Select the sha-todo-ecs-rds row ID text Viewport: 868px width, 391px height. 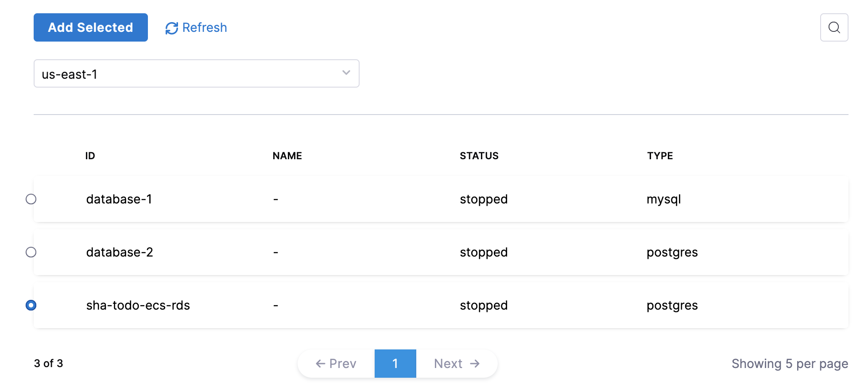coord(138,305)
